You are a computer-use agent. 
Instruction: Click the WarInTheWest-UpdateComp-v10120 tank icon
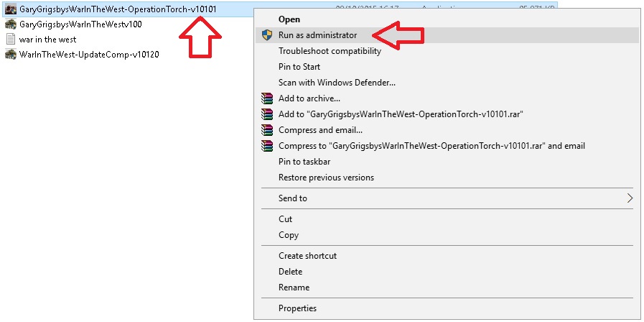(x=11, y=55)
